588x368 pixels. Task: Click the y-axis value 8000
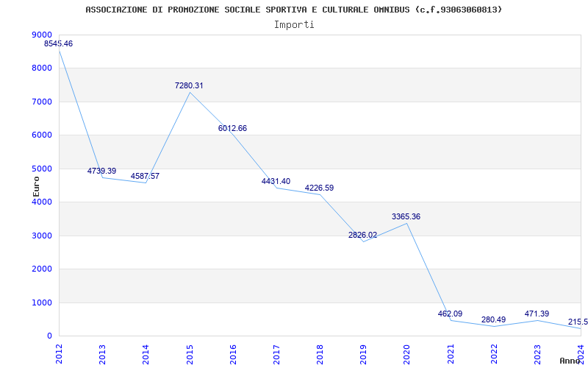coord(42,68)
